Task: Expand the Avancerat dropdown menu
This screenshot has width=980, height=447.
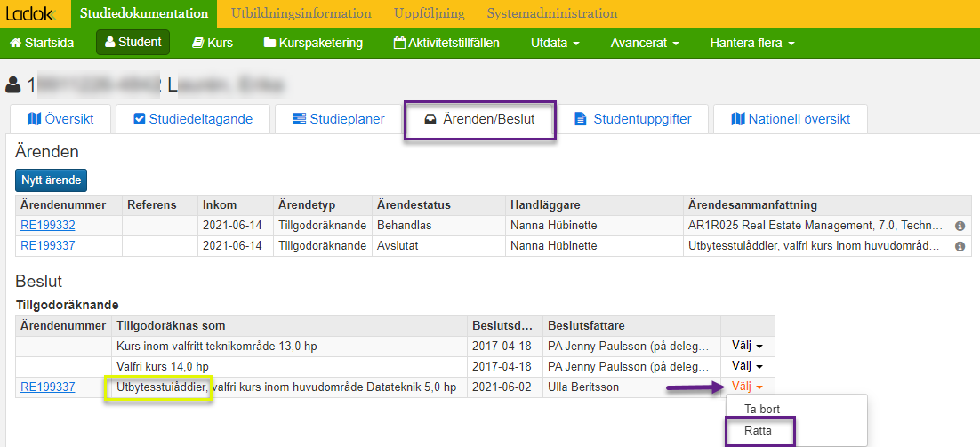Action: click(645, 43)
